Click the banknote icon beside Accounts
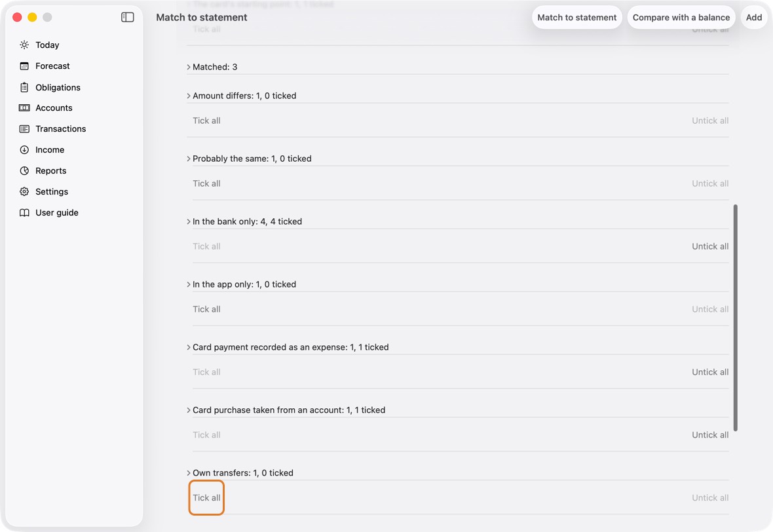Screen dimensions: 773x532 coord(24,108)
